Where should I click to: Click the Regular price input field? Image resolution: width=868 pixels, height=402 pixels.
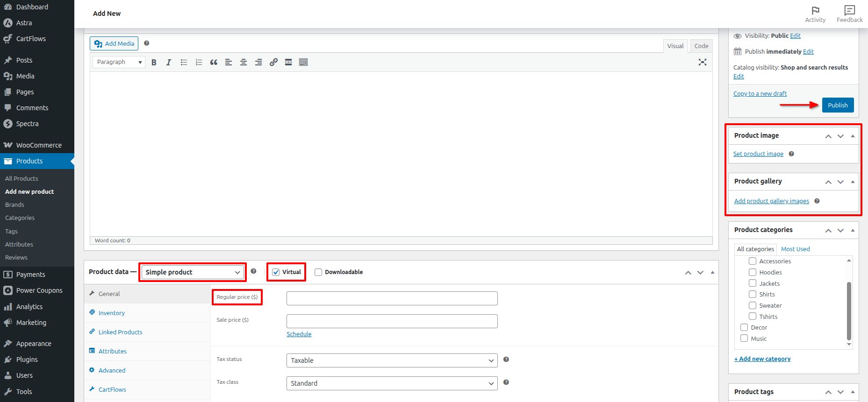coord(392,298)
